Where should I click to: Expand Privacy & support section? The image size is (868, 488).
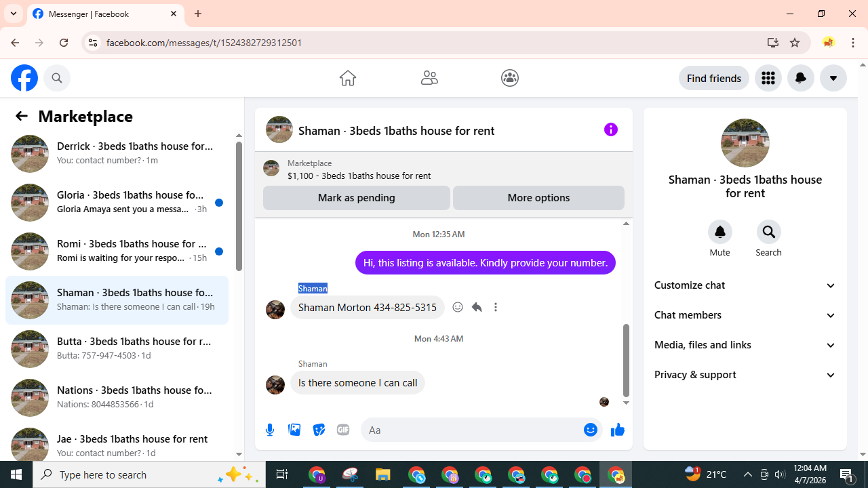[745, 375]
